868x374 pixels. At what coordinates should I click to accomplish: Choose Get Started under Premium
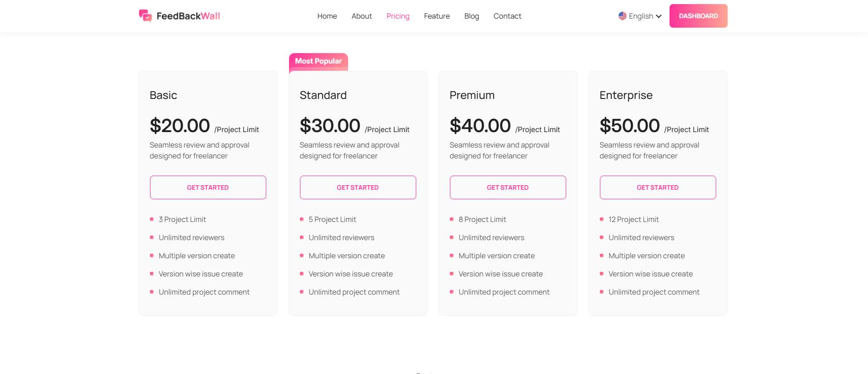(x=508, y=187)
